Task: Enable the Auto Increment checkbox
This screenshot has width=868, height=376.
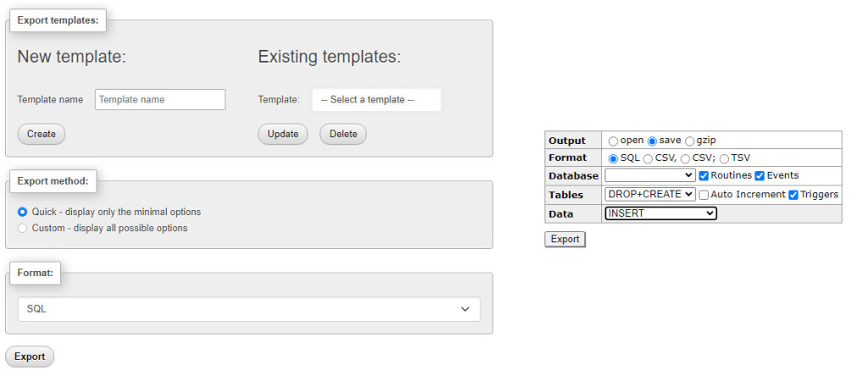Action: tap(704, 195)
